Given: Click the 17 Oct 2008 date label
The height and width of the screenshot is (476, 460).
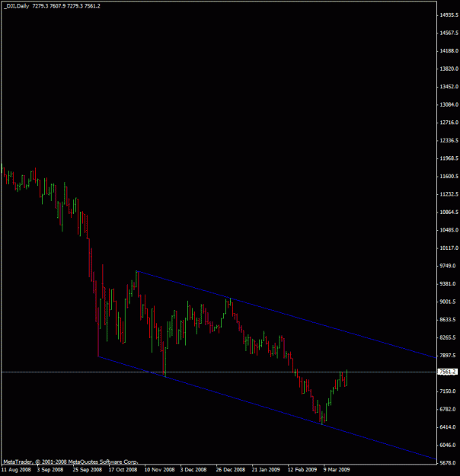Looking at the screenshot, I should [x=123, y=470].
